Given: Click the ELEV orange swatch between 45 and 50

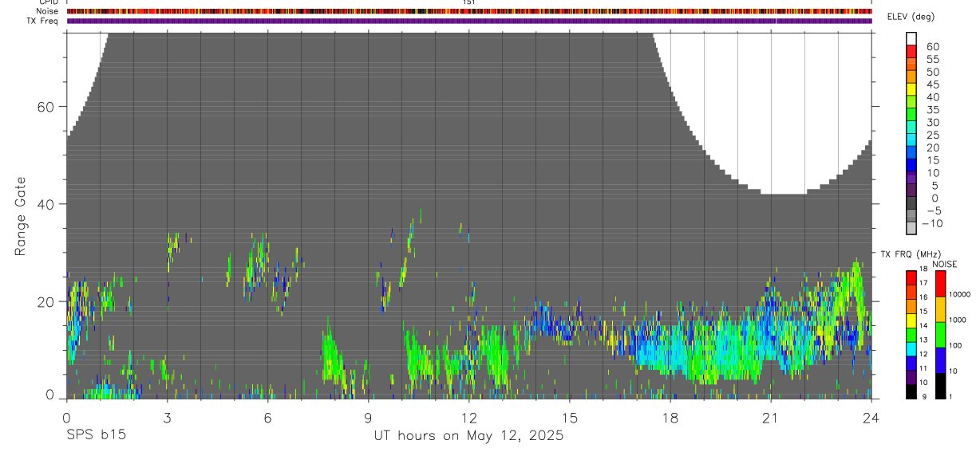Looking at the screenshot, I should click(x=911, y=77).
